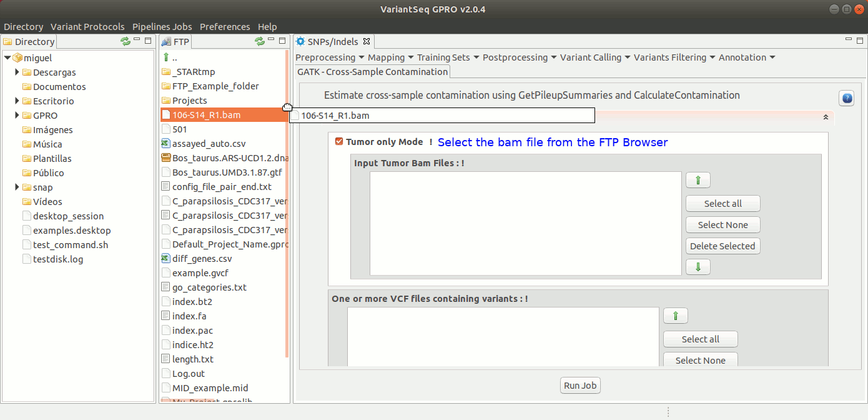Refresh the FTP panel file list
The image size is (868, 420).
(260, 41)
